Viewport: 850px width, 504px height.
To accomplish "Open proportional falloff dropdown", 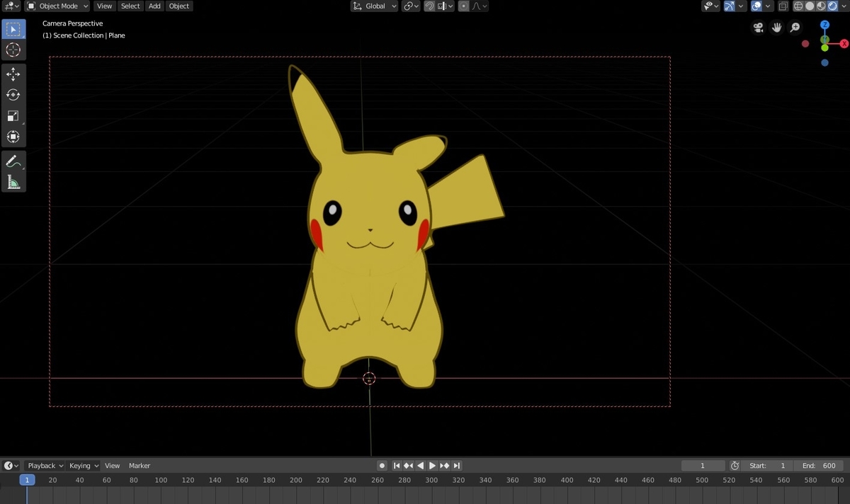I will [479, 6].
